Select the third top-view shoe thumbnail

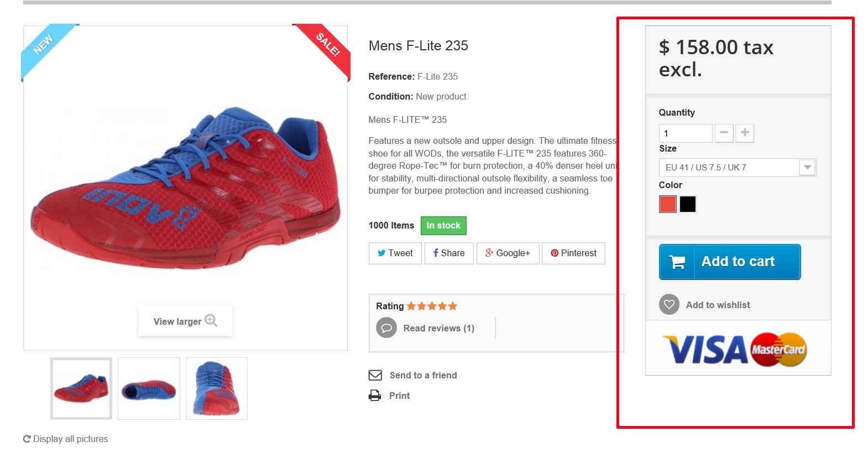pyautogui.click(x=217, y=388)
